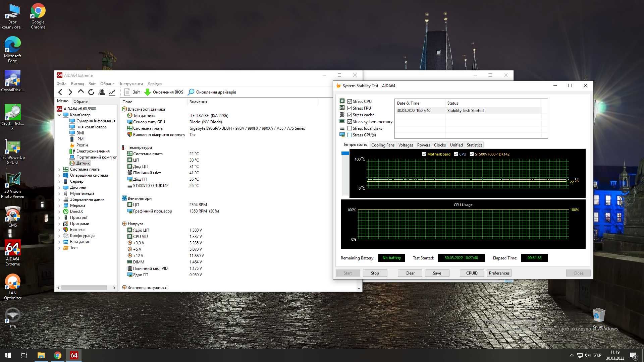This screenshot has height=362, width=644.
Task: Click the Windows Start button
Action: pyautogui.click(x=8, y=355)
